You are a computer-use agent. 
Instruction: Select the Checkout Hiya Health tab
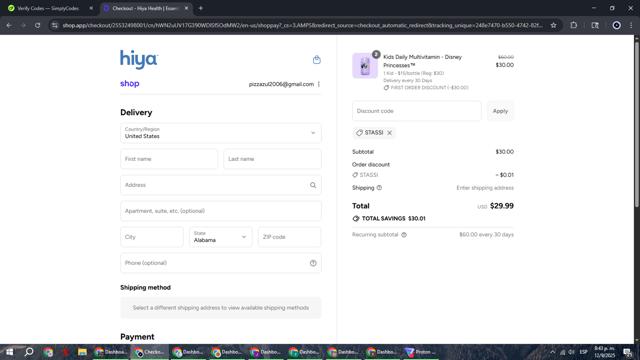pyautogui.click(x=145, y=8)
